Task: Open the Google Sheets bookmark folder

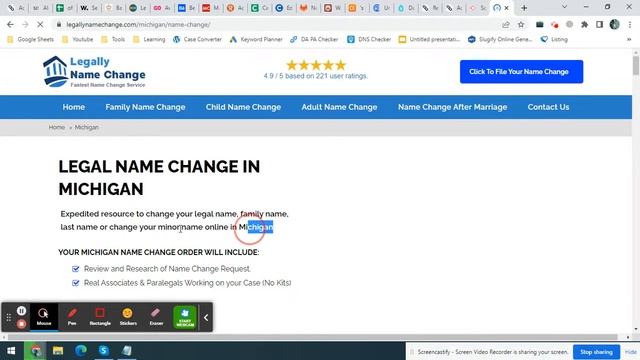Action: click(x=31, y=40)
